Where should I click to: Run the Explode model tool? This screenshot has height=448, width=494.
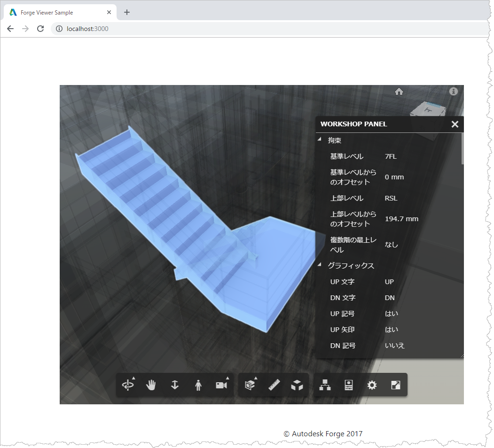tap(298, 385)
